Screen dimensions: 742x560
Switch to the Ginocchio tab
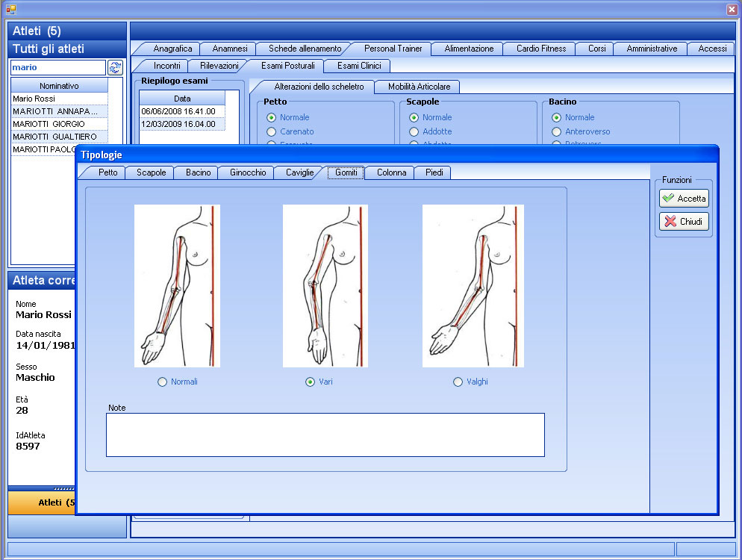[x=247, y=172]
